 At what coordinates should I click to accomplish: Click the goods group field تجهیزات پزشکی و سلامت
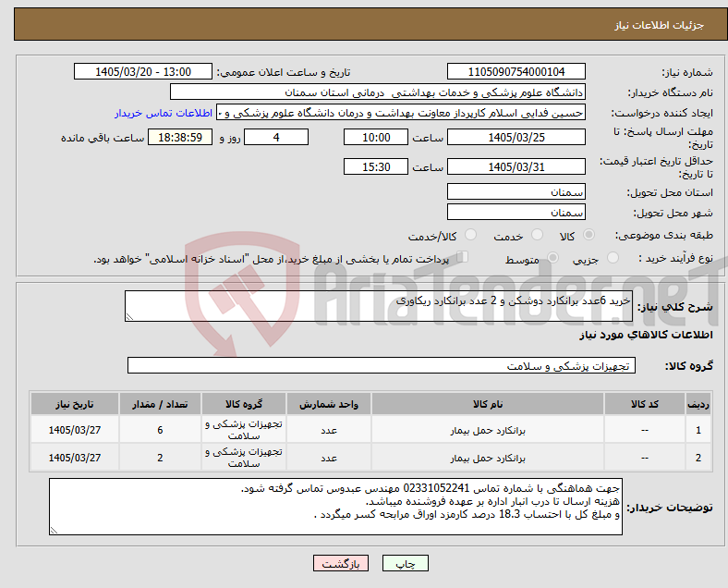382,365
